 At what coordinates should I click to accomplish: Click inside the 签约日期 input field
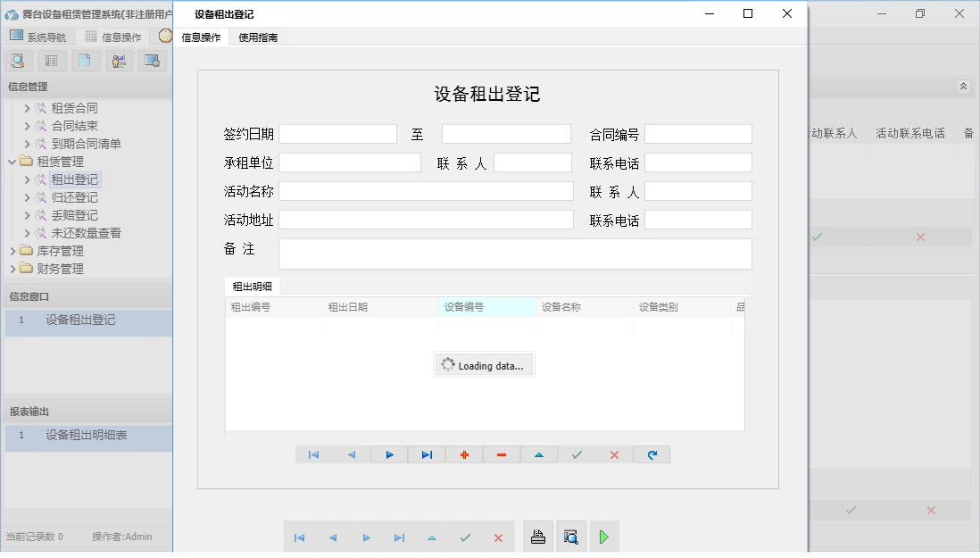pyautogui.click(x=337, y=133)
